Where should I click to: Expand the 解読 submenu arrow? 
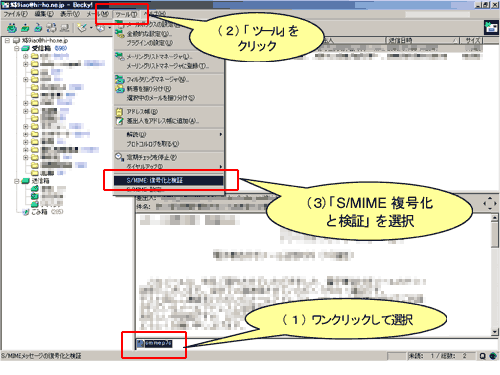click(x=220, y=135)
